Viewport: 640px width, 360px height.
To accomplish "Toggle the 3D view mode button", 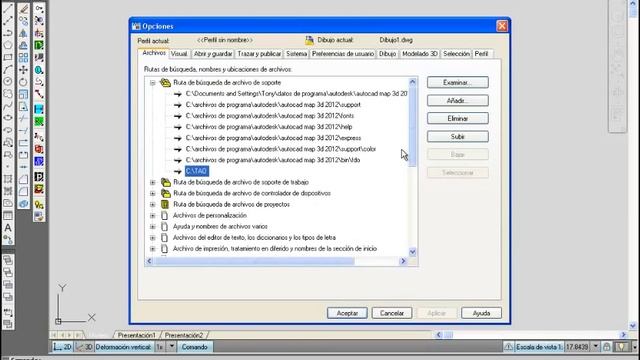I will [84, 347].
